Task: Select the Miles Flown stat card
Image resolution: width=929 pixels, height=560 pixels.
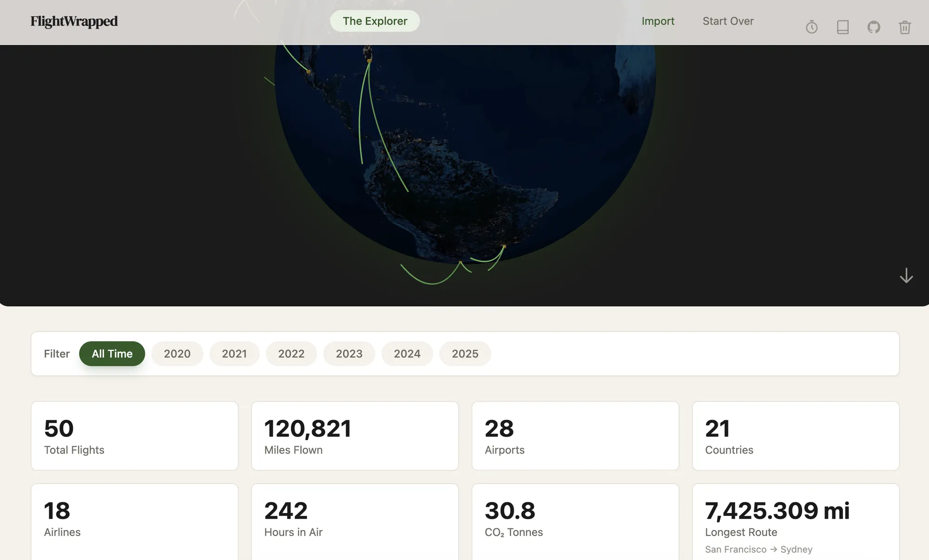Action: click(355, 436)
